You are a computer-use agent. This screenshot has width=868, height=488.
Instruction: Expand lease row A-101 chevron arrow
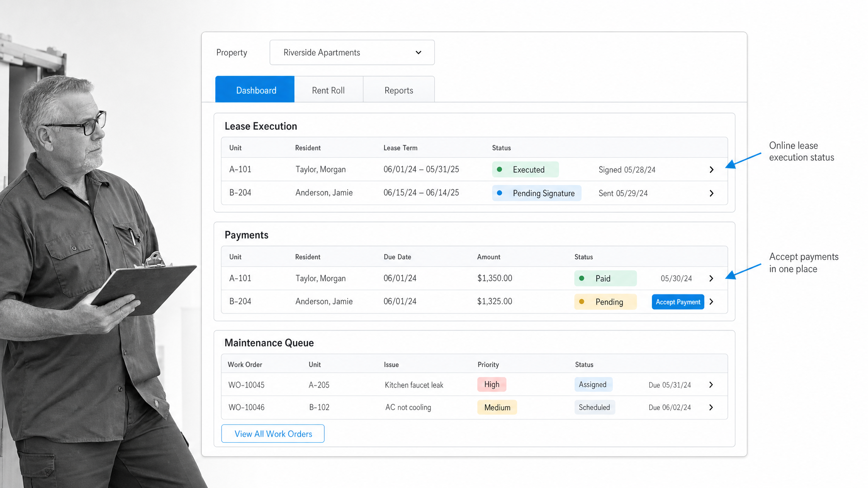tap(712, 169)
